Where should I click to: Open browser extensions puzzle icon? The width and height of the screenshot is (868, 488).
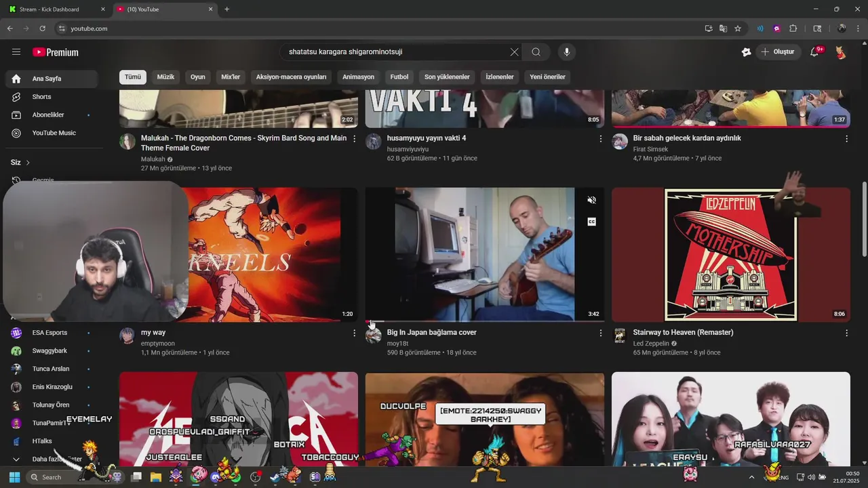click(793, 28)
